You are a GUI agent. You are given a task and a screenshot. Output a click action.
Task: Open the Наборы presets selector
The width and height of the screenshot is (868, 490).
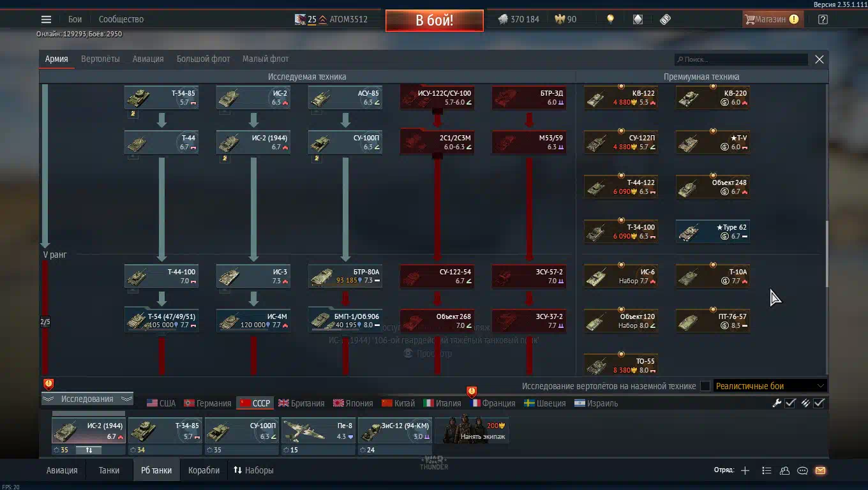(x=253, y=470)
